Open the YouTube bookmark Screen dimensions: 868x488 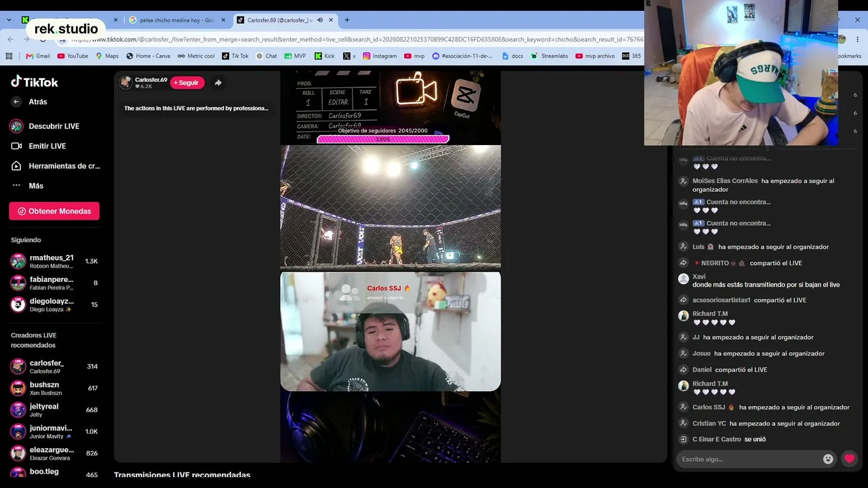(73, 56)
